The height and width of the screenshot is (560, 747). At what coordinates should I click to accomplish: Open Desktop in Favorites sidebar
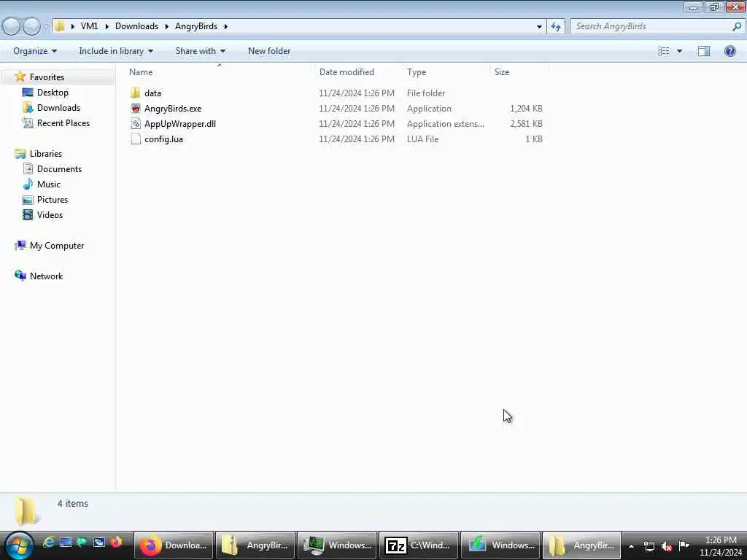[53, 93]
